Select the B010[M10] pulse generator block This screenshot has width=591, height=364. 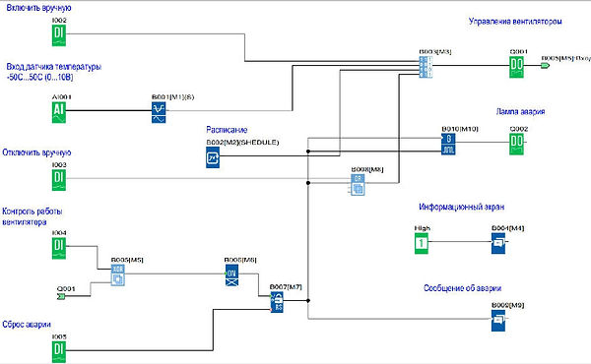(448, 145)
